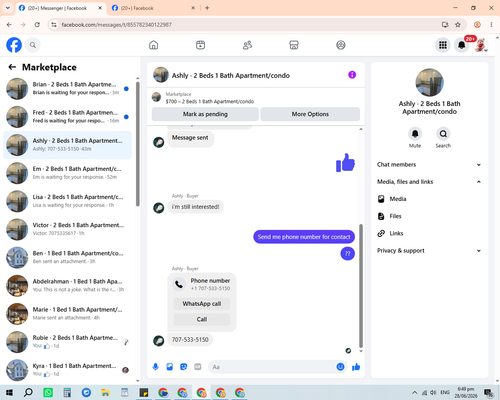Open Rubie's apartment conversation
Image resolution: width=500 pixels, height=400 pixels.
click(x=68, y=342)
